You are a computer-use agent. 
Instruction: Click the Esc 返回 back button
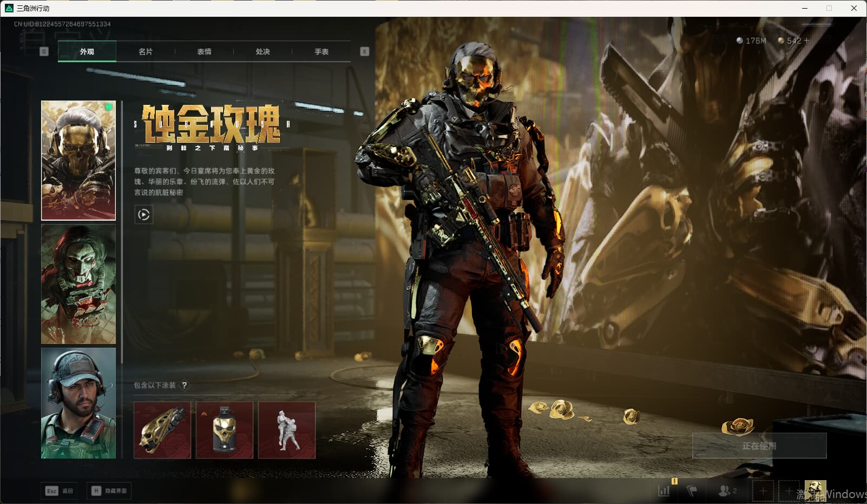point(60,490)
